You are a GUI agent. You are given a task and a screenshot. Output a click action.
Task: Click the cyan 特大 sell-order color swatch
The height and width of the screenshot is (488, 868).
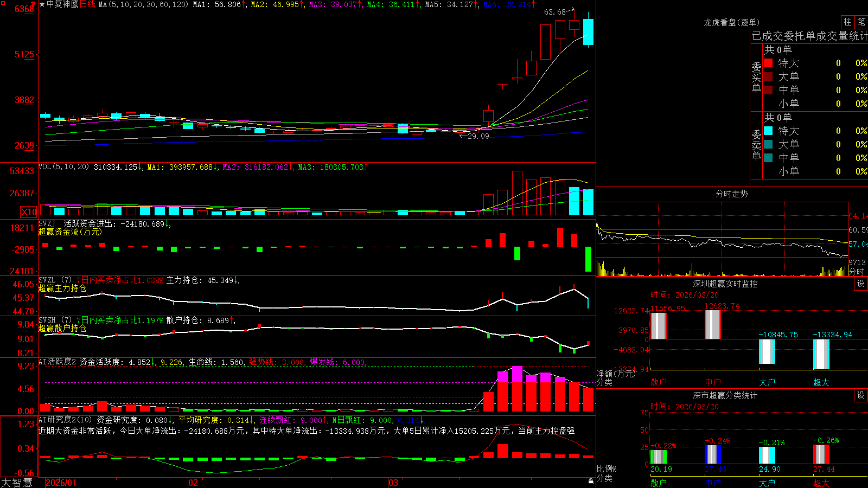tap(768, 131)
